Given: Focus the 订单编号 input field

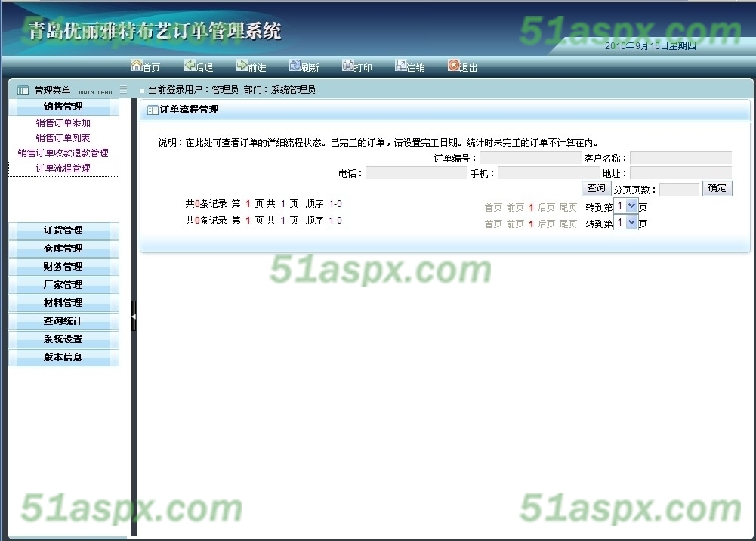Looking at the screenshot, I should (x=530, y=158).
